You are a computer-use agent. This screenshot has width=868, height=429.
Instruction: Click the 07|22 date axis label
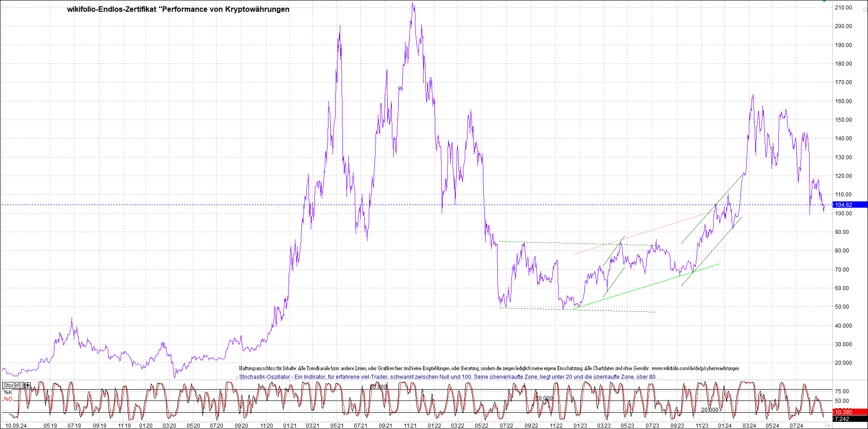506,426
